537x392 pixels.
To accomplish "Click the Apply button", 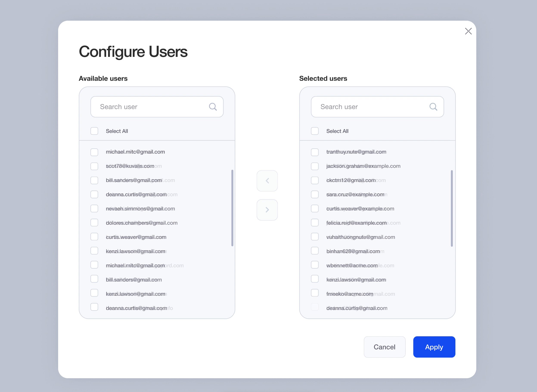I will pyautogui.click(x=435, y=347).
